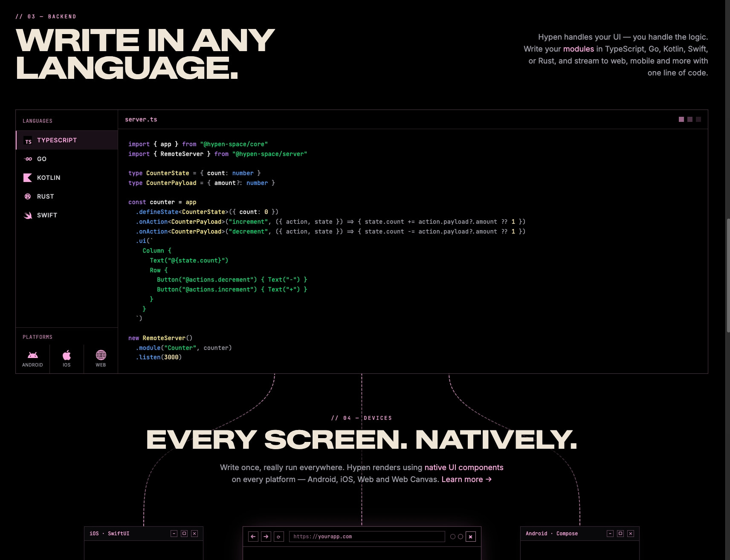Click the Go gopher logo icon

coord(28,159)
